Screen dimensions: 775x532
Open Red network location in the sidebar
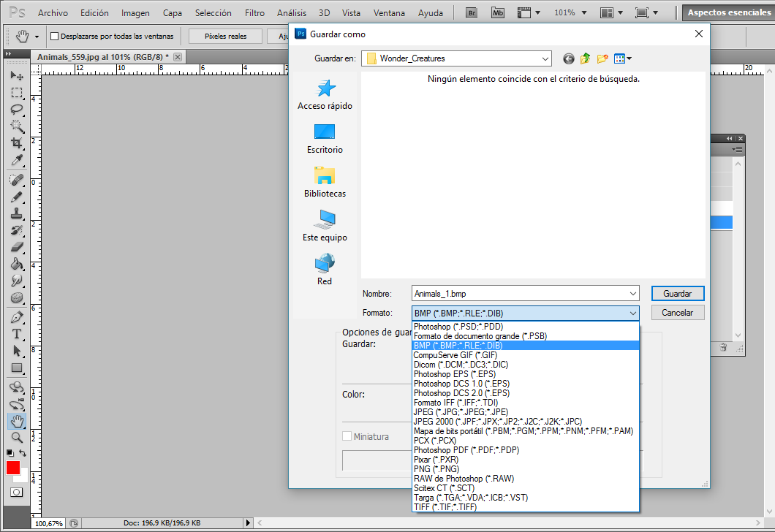point(325,270)
